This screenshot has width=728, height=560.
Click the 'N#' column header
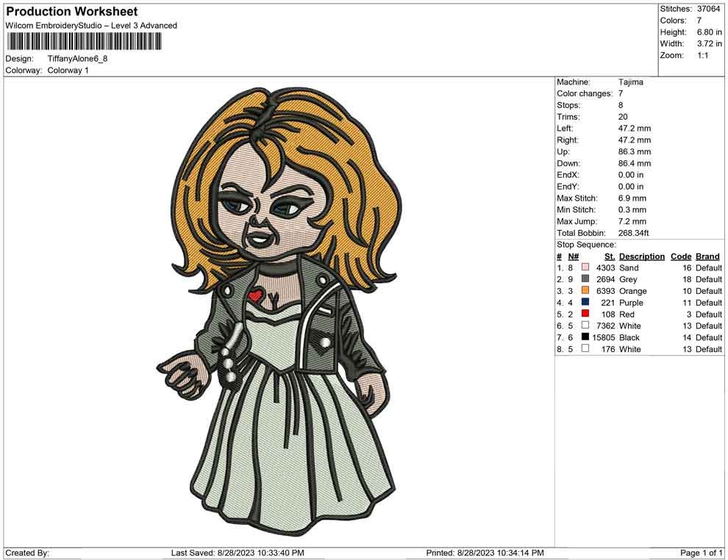[574, 256]
